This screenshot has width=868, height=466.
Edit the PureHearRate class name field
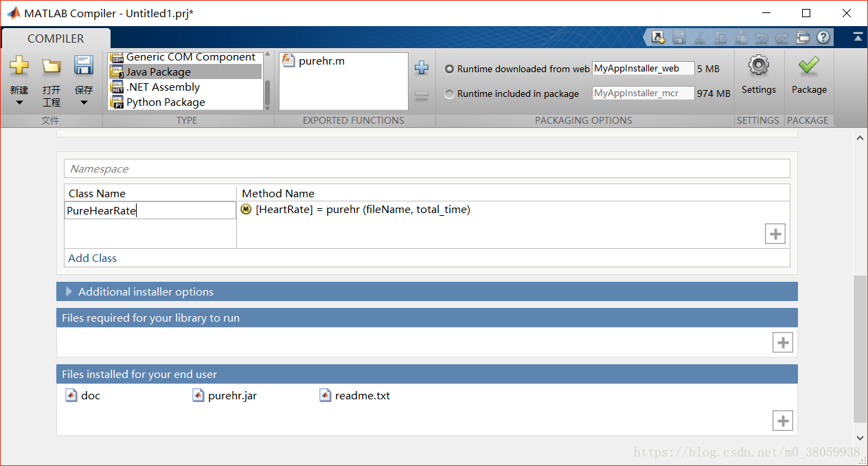pyautogui.click(x=150, y=210)
